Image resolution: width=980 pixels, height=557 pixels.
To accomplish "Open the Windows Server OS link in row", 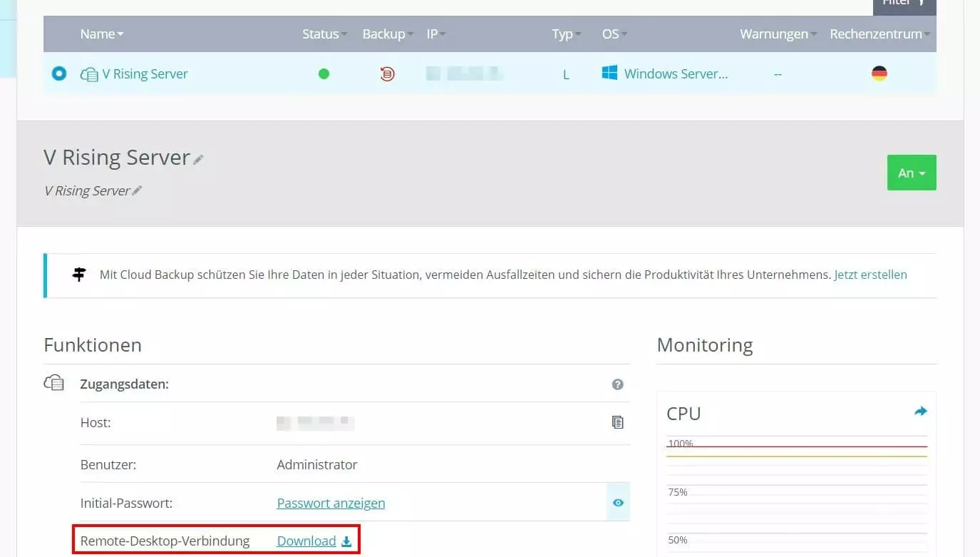I will click(676, 73).
